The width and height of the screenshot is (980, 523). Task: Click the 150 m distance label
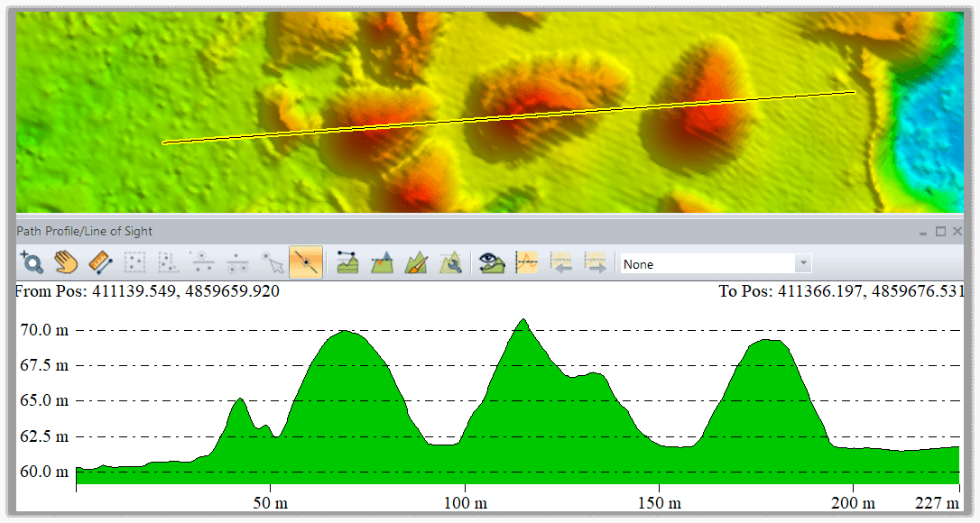point(660,503)
